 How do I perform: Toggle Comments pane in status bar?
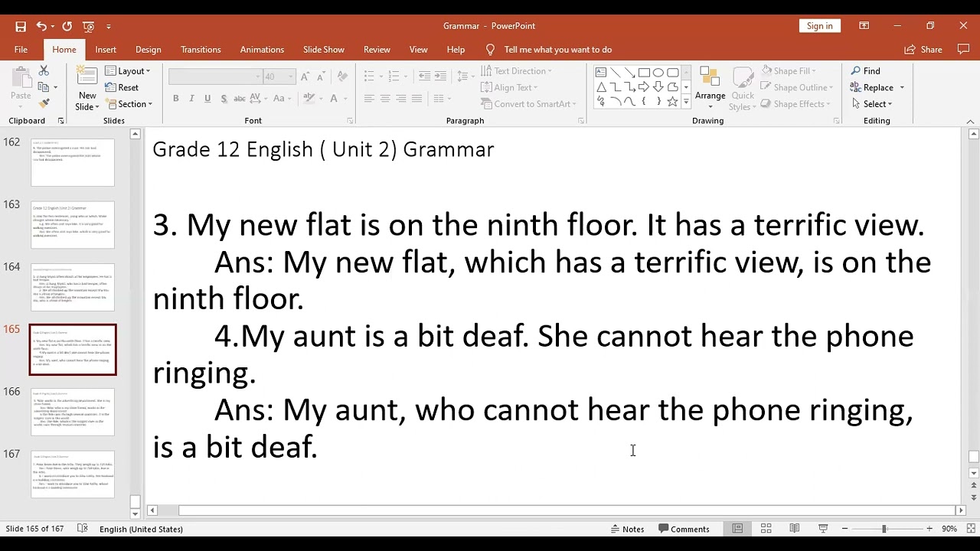[684, 529]
